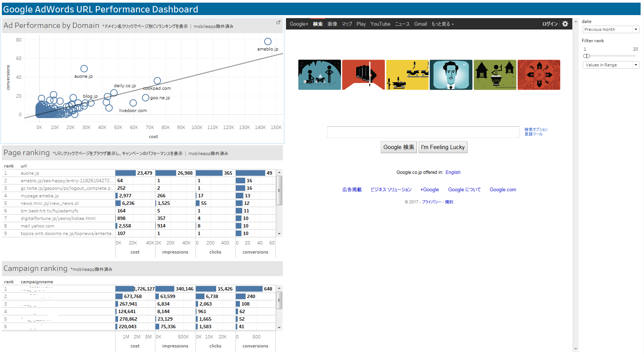Screen dimensions: 644x355
Task: Open Google+ in the top bar
Action: [x=299, y=24]
